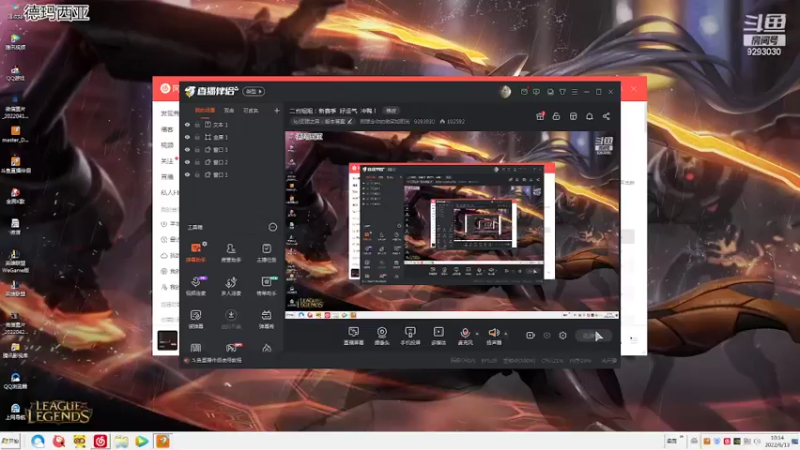Collapse the toolbox with the round minus button
The height and width of the screenshot is (450, 800).
coord(272,227)
